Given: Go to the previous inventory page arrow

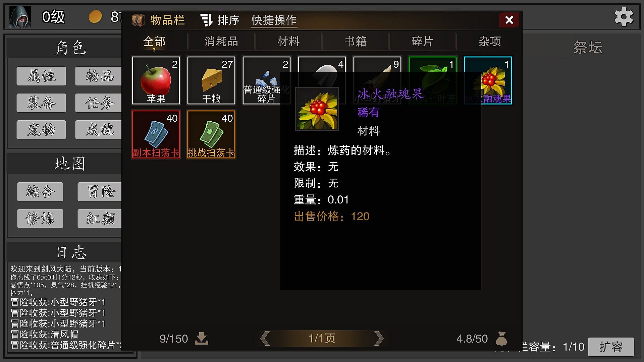Looking at the screenshot, I should point(265,338).
